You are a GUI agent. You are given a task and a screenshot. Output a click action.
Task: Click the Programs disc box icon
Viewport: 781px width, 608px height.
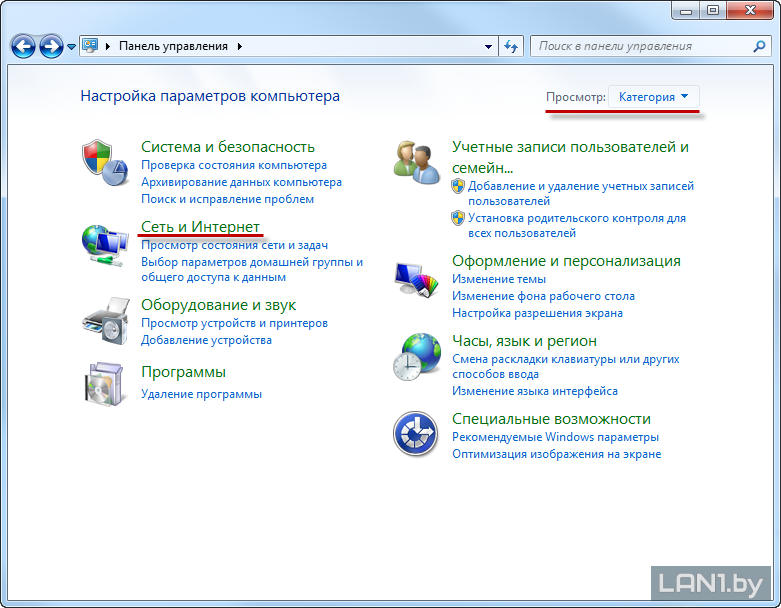(x=104, y=384)
